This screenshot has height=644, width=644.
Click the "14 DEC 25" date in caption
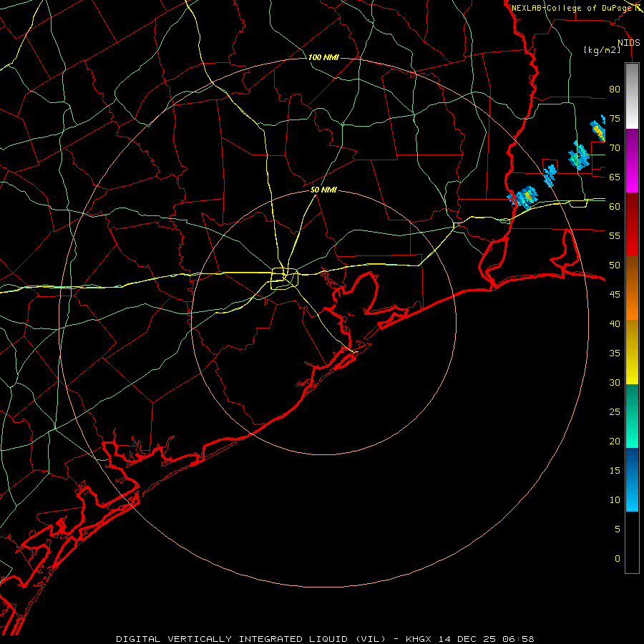pyautogui.click(x=467, y=639)
